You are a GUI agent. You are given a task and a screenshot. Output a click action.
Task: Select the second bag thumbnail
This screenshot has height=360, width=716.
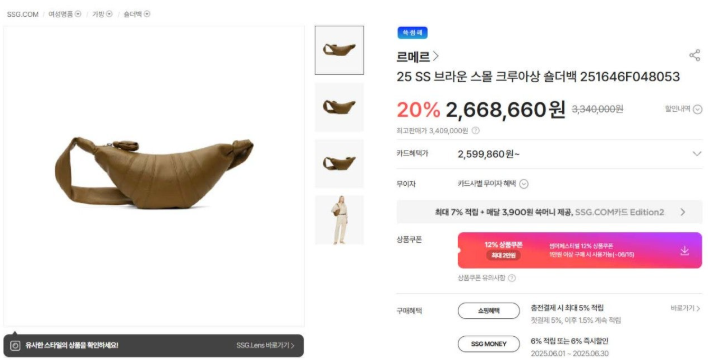pos(339,107)
